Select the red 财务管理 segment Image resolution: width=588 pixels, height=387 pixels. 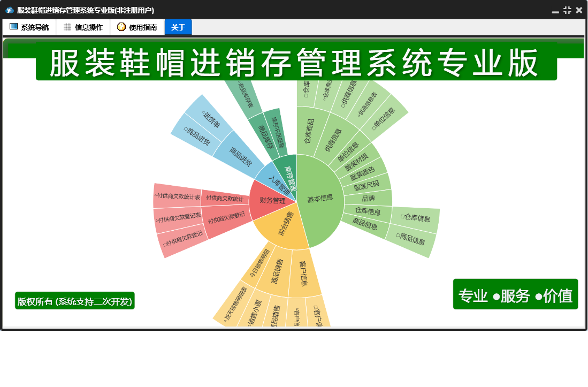point(272,200)
